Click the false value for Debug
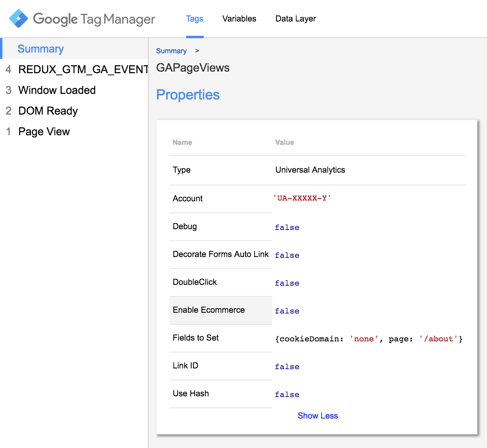The width and height of the screenshot is (487, 448). (287, 228)
